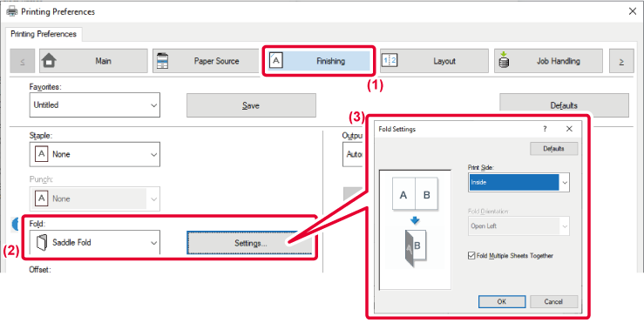Switch to the Layout tab
Viewport: 644px width, 323px height.
click(434, 61)
